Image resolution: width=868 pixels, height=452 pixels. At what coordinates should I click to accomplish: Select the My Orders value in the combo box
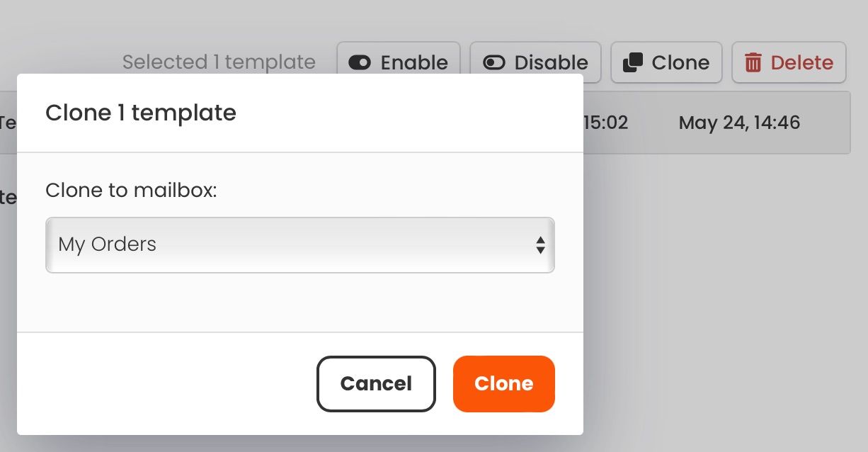pyautogui.click(x=108, y=244)
